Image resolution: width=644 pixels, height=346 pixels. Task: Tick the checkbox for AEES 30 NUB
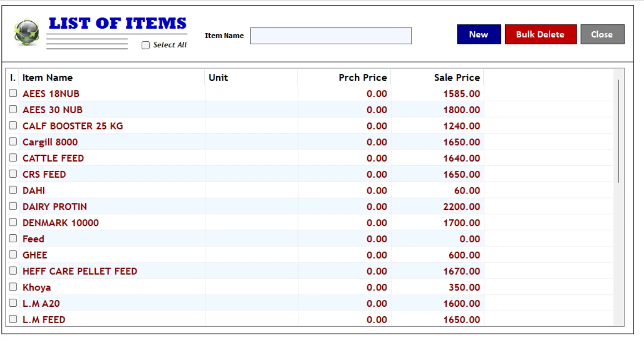[13, 109]
